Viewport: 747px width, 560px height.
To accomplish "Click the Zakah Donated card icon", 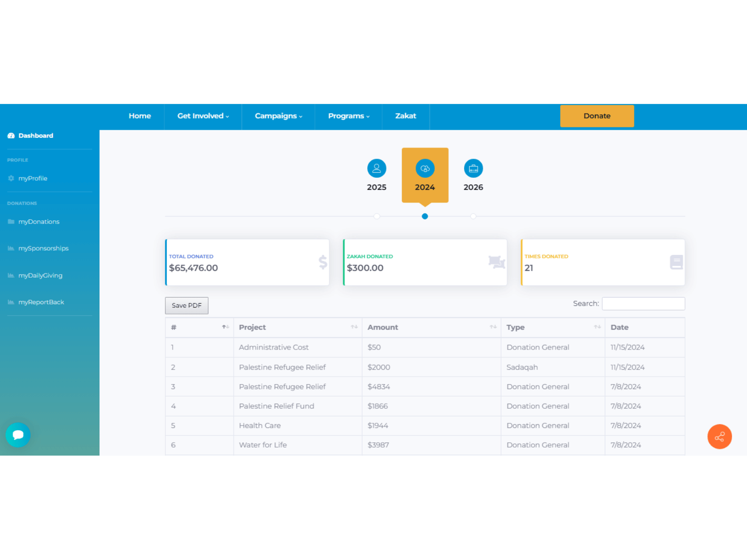I will pyautogui.click(x=497, y=262).
